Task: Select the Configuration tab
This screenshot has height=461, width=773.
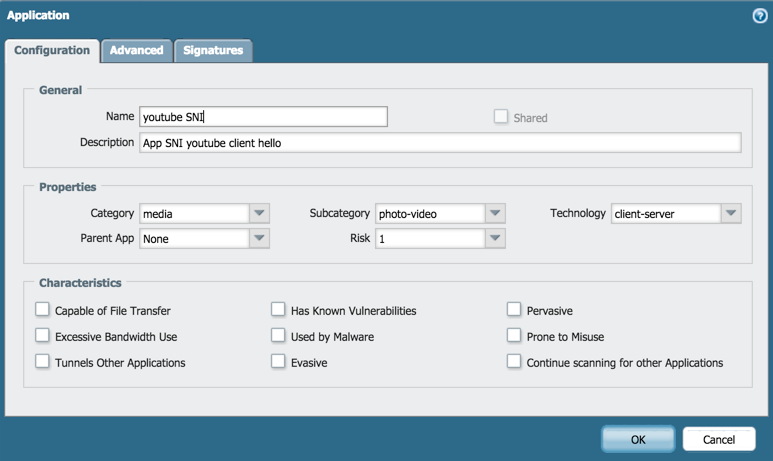Action: pos(52,50)
